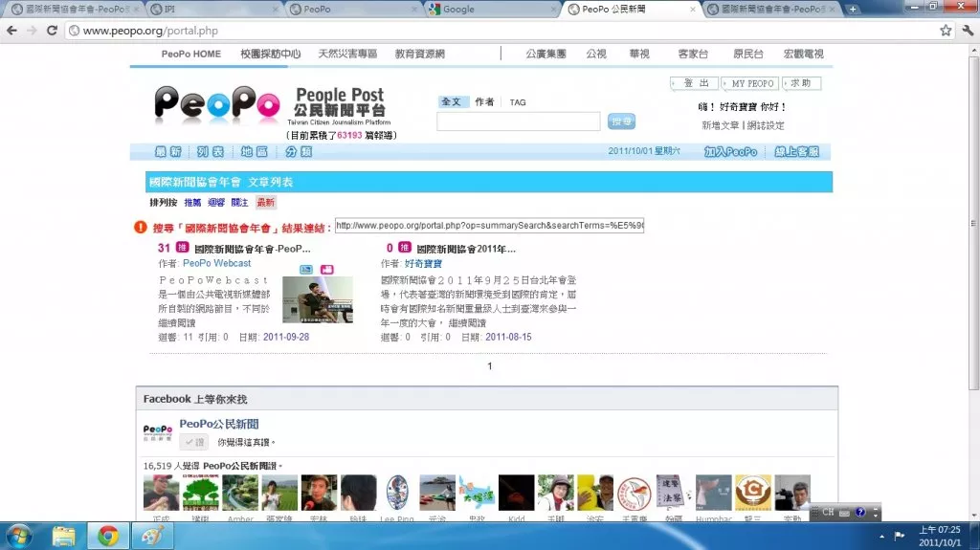The width and height of the screenshot is (980, 550).
Task: Open 新增文章 link
Action: pos(720,125)
